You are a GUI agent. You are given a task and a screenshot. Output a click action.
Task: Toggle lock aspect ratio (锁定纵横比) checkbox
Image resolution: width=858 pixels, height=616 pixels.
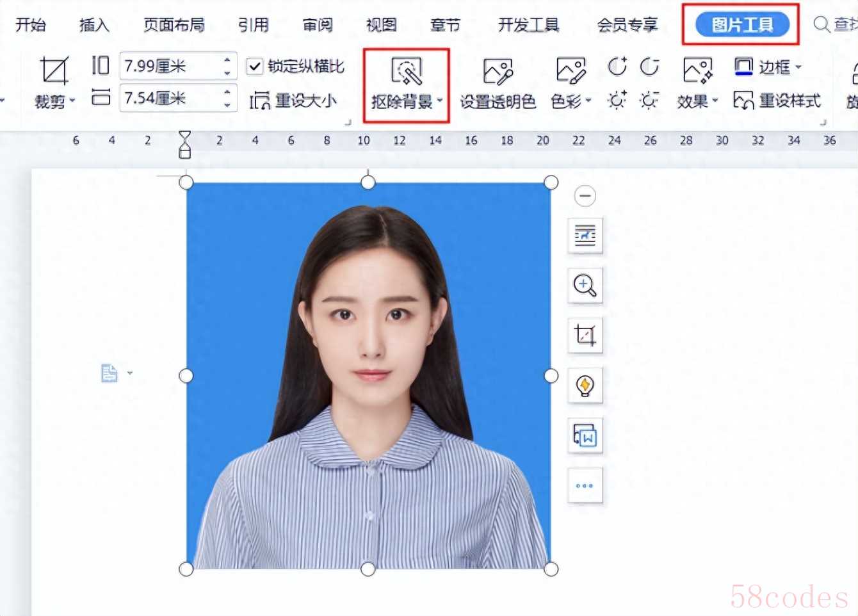click(x=255, y=66)
